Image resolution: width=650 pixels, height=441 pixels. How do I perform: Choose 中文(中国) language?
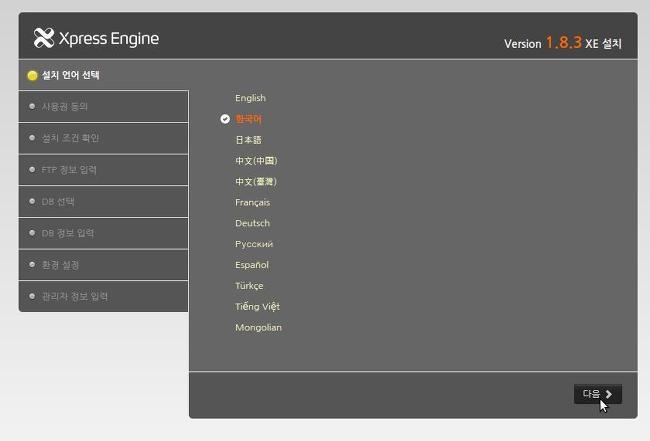[256, 161]
